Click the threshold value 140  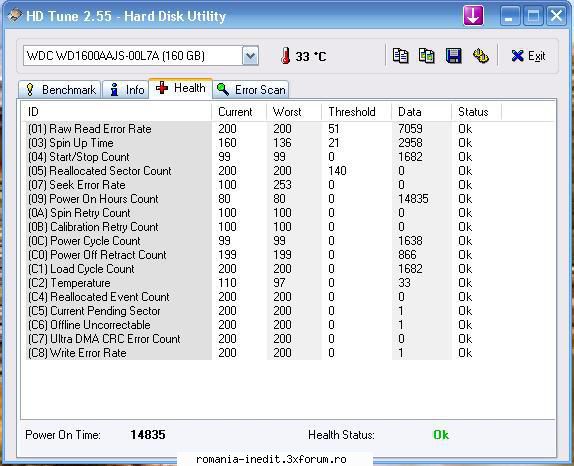[337, 171]
